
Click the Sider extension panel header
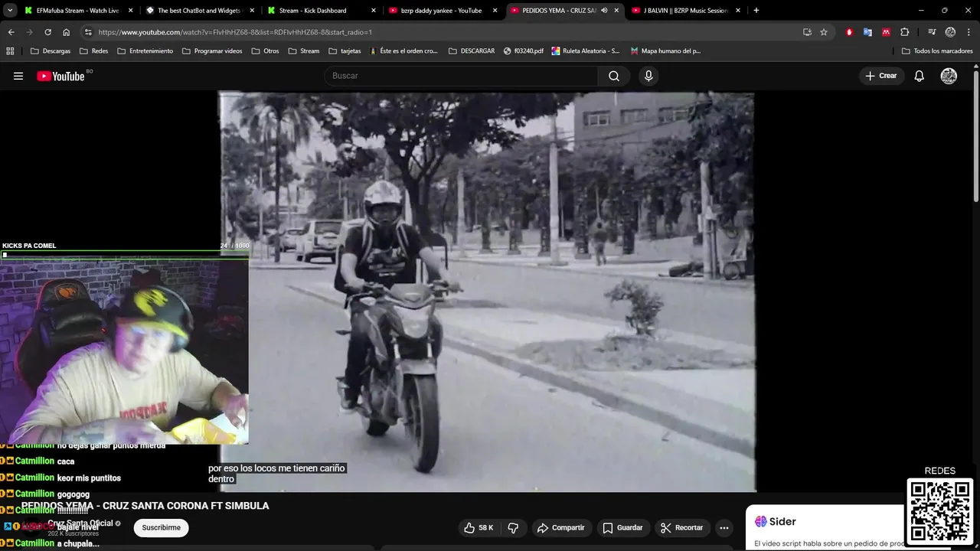click(x=776, y=521)
